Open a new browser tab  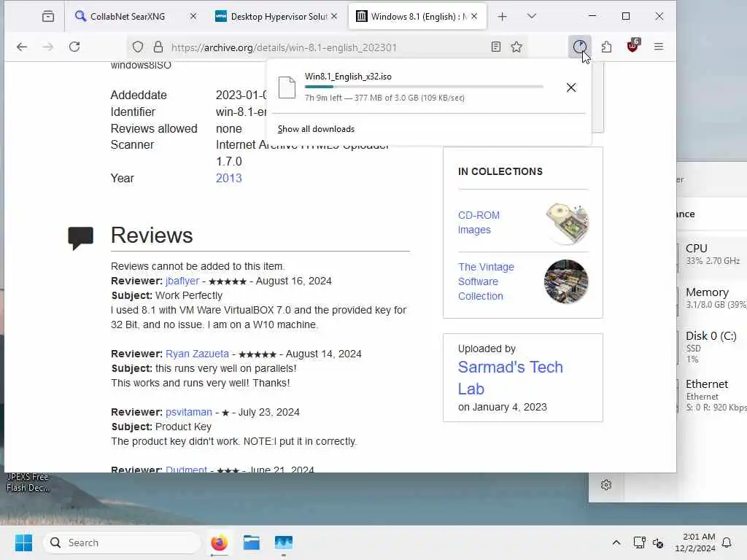tap(502, 17)
